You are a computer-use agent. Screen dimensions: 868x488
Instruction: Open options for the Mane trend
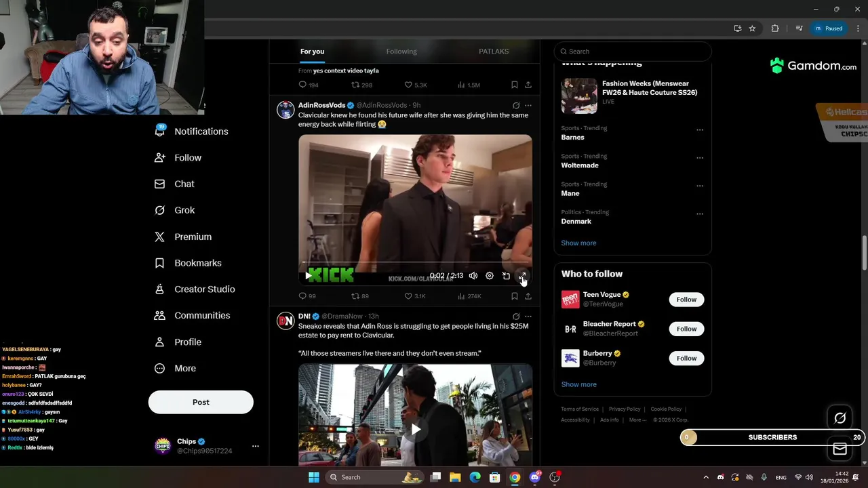pyautogui.click(x=700, y=186)
